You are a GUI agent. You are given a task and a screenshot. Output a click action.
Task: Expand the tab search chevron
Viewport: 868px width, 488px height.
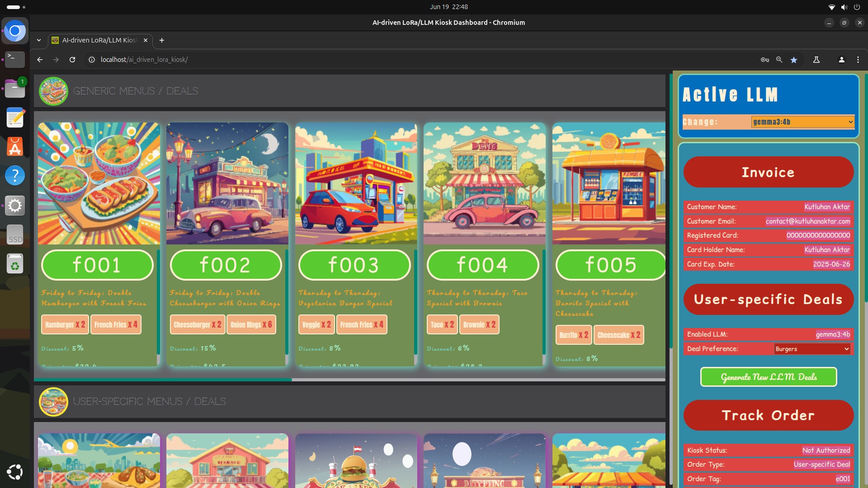(39, 40)
